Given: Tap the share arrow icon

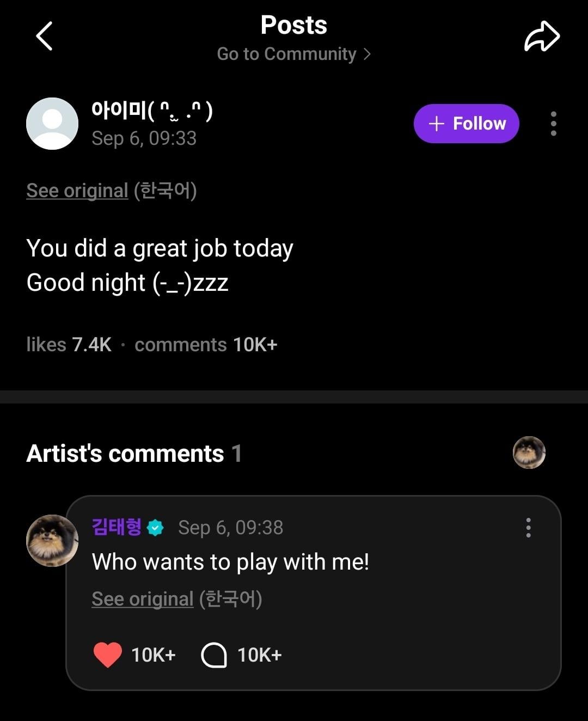Looking at the screenshot, I should (x=542, y=37).
